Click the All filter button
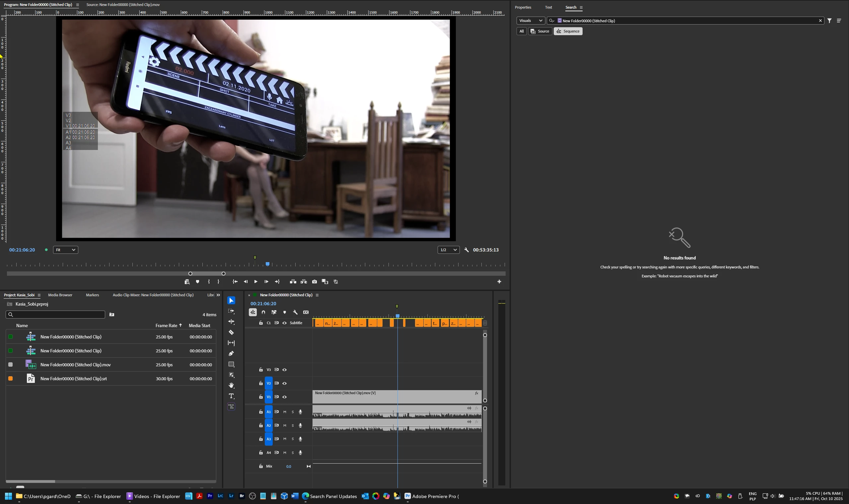Image resolution: width=849 pixels, height=504 pixels. 521,31
